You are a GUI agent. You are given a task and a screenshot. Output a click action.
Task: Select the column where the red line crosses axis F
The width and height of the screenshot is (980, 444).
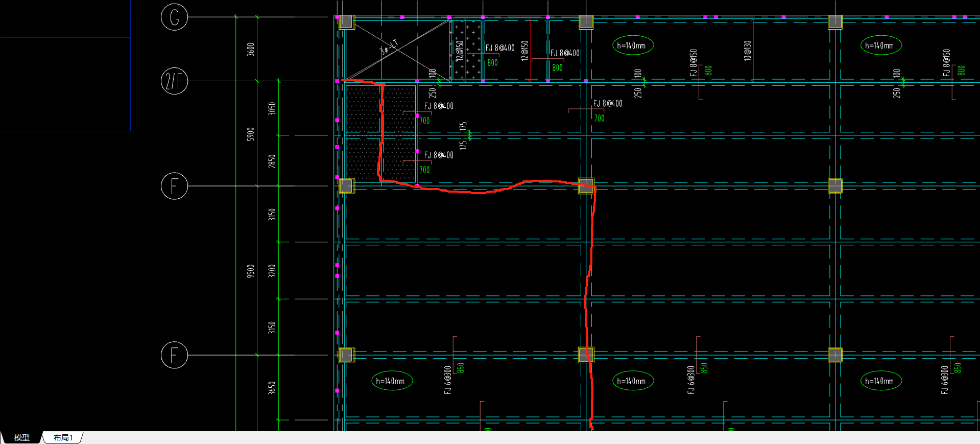tap(586, 186)
